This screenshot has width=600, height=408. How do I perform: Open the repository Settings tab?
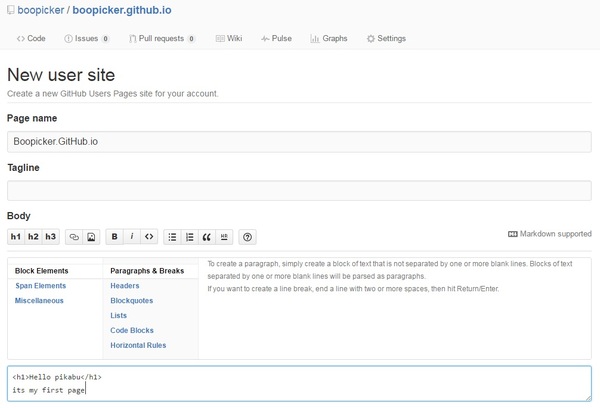click(x=386, y=39)
